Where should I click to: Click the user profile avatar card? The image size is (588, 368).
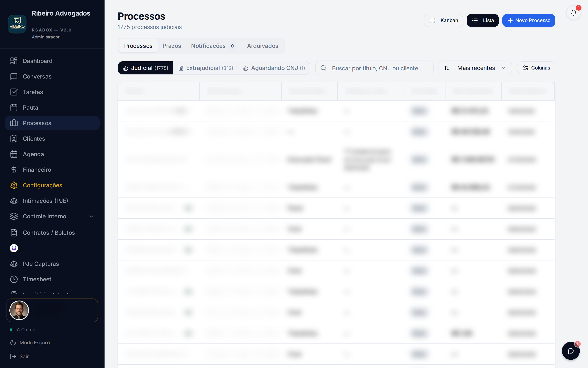(x=52, y=310)
